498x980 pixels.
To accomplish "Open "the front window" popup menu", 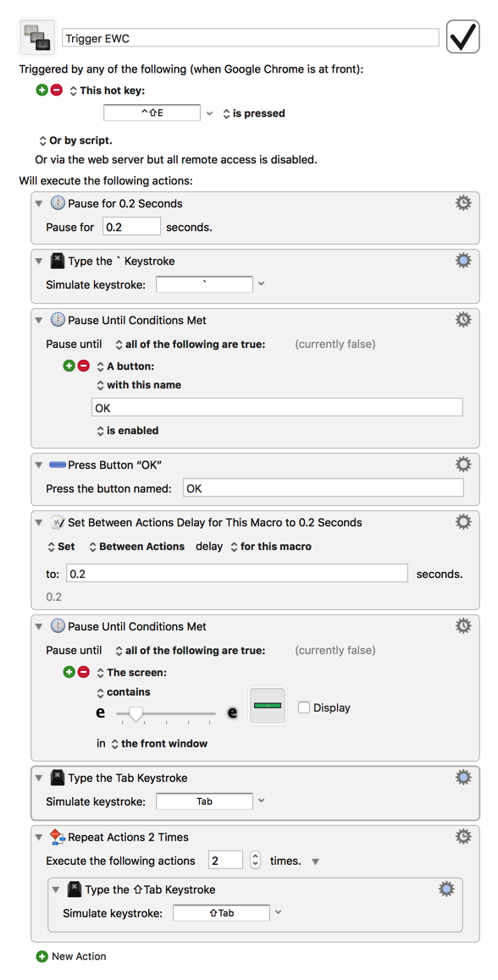I will (159, 744).
